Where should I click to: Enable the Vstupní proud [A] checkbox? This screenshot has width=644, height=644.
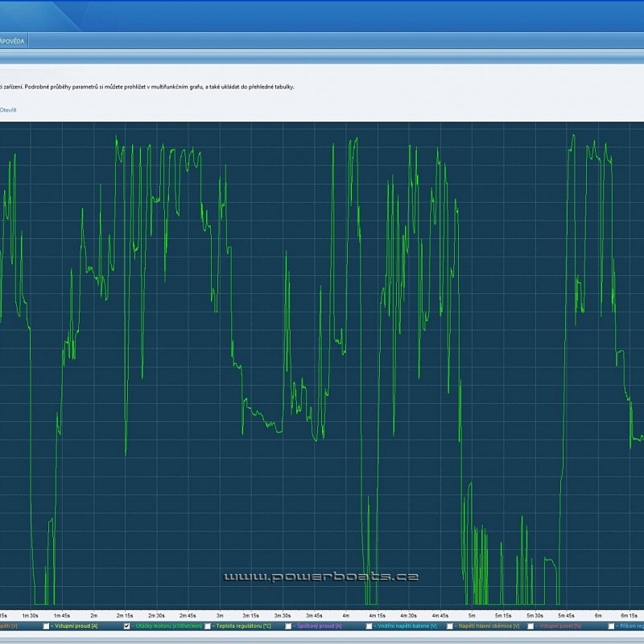pos(47,625)
